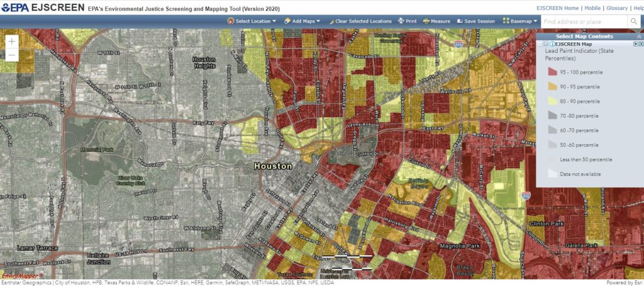Click the 90 - 95 percentile orange swatch
Image resolution: width=644 pixels, height=286 pixels.
(552, 86)
